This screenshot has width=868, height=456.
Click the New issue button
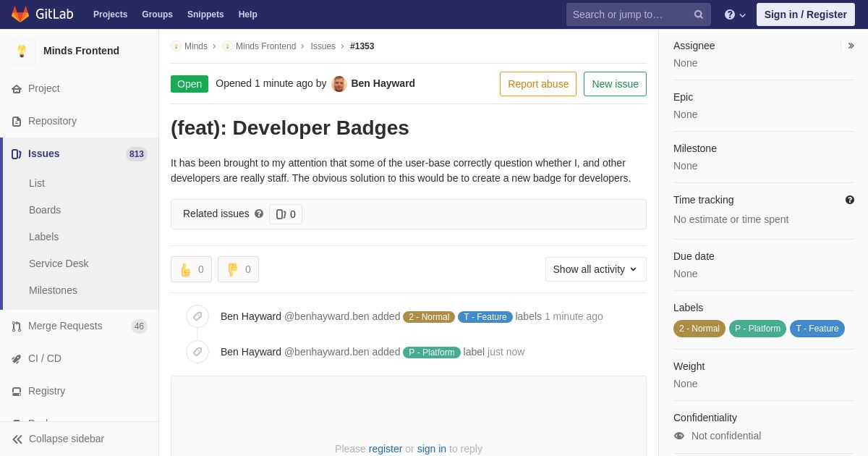(615, 84)
